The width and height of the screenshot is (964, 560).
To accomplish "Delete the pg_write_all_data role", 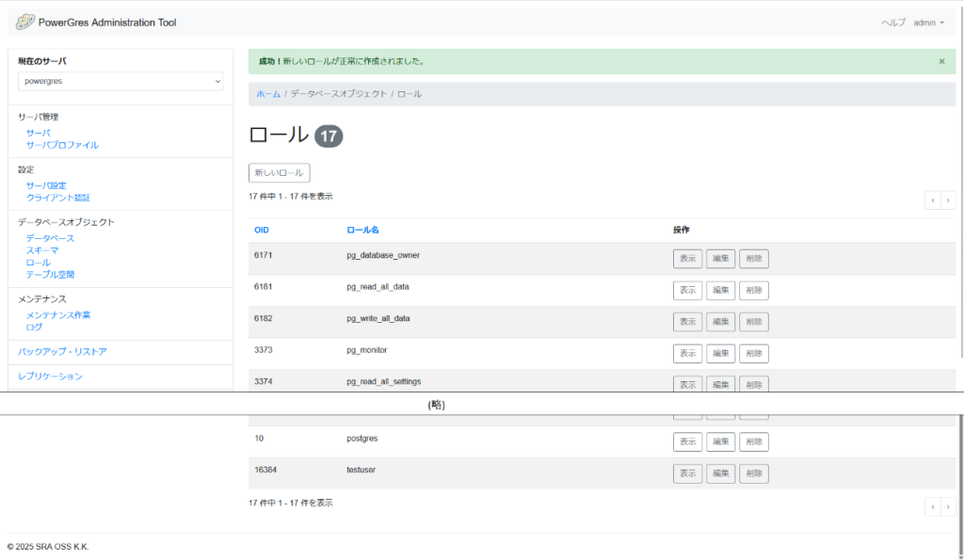I will (x=754, y=322).
